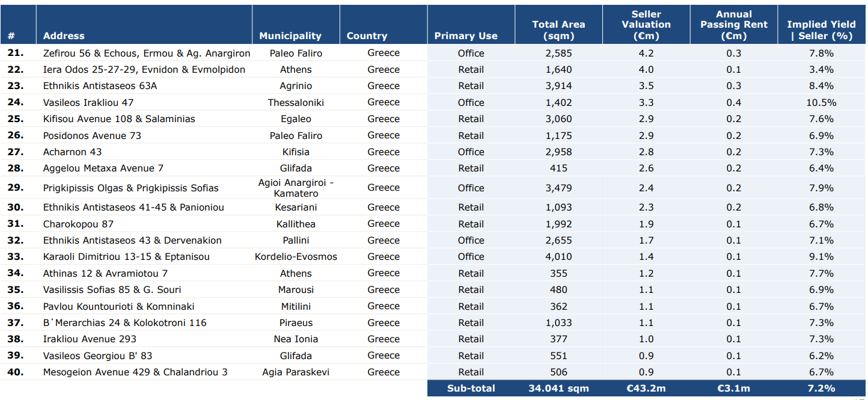Select the Mitilini municipality cell
Image resolution: width=868 pixels, height=400 pixels.
pyautogui.click(x=296, y=307)
